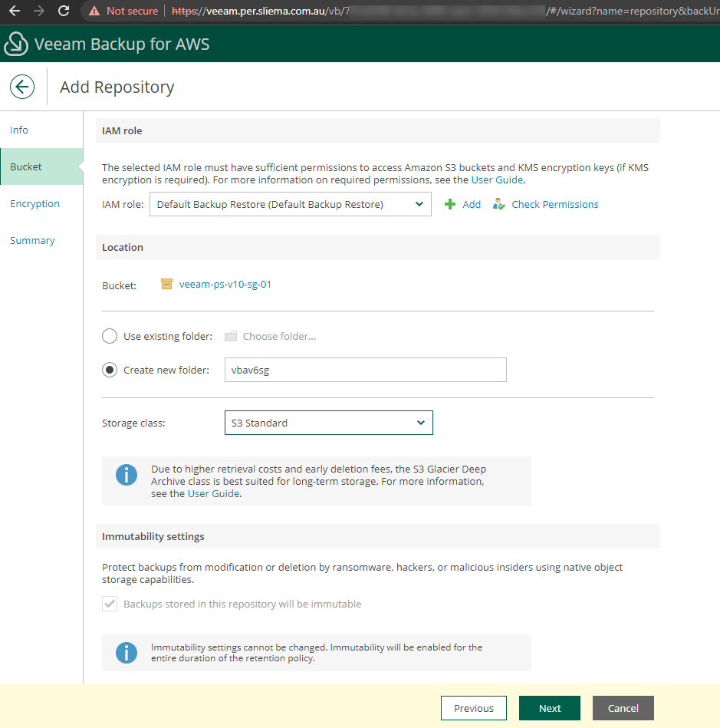Image resolution: width=720 pixels, height=728 pixels.
Task: Click the Choose folder link
Action: tap(279, 336)
